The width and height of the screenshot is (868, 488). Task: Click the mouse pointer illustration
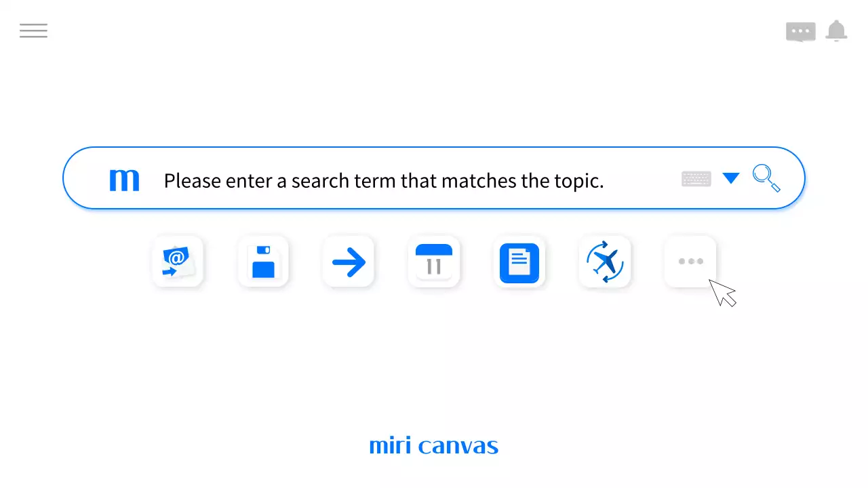coord(722,292)
